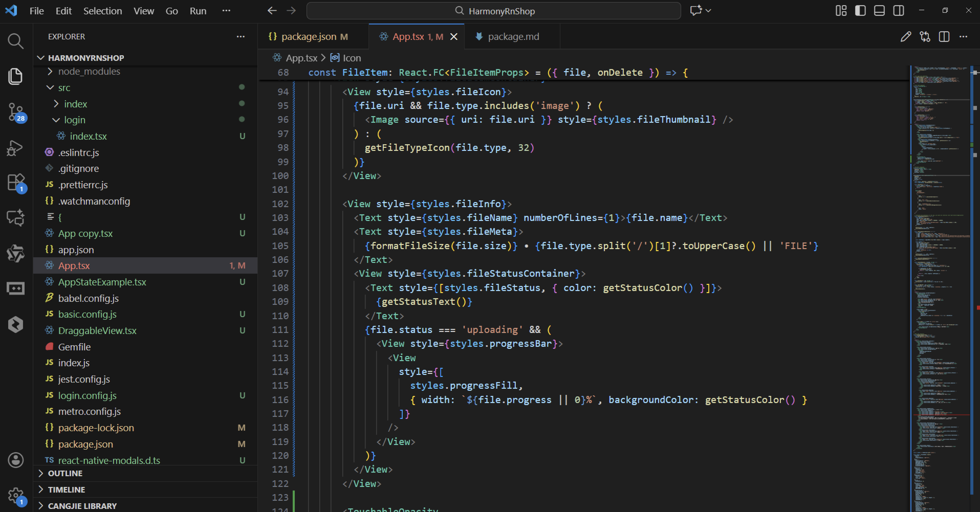Image resolution: width=980 pixels, height=512 pixels.
Task: Open Run and Debug view
Action: (15, 148)
